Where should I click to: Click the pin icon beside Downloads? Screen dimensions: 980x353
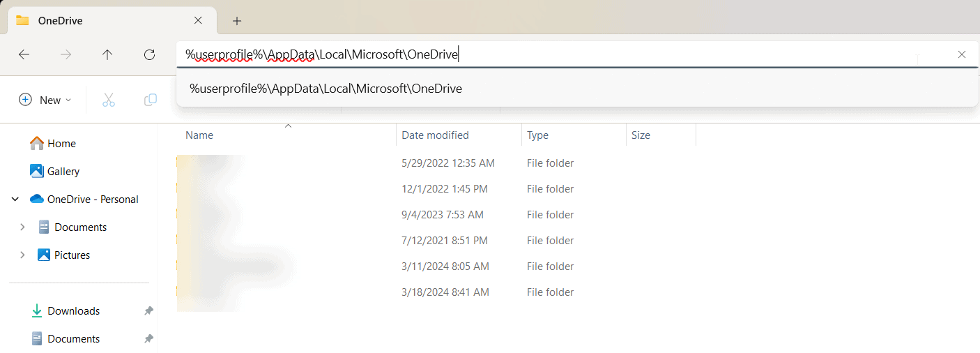[x=148, y=311]
